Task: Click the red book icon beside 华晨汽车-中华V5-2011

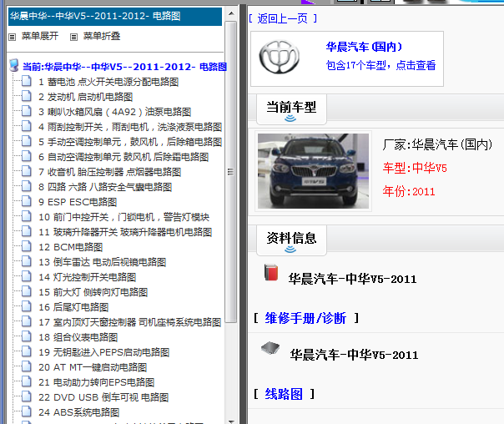Action: (x=271, y=273)
